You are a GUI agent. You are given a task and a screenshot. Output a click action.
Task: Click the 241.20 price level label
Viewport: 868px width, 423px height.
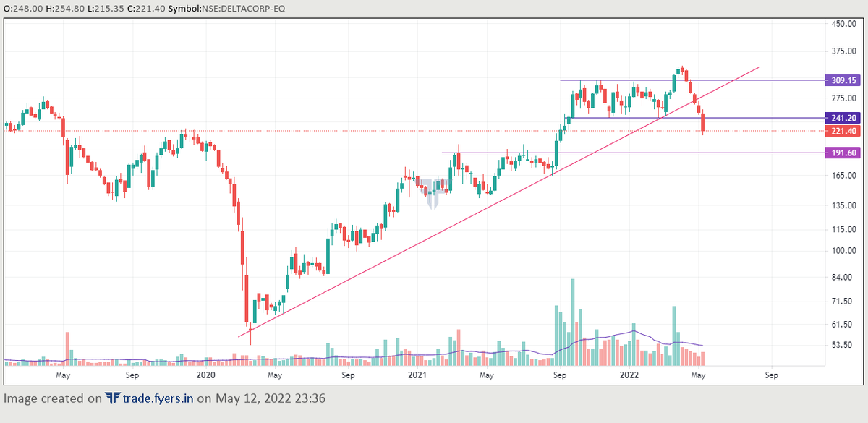[x=844, y=118]
